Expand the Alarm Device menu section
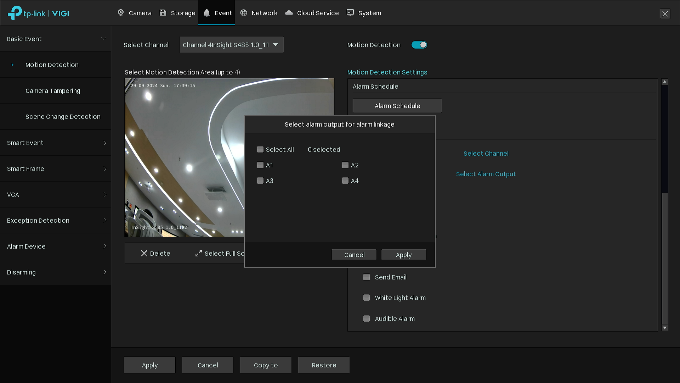680x383 pixels. (56, 246)
